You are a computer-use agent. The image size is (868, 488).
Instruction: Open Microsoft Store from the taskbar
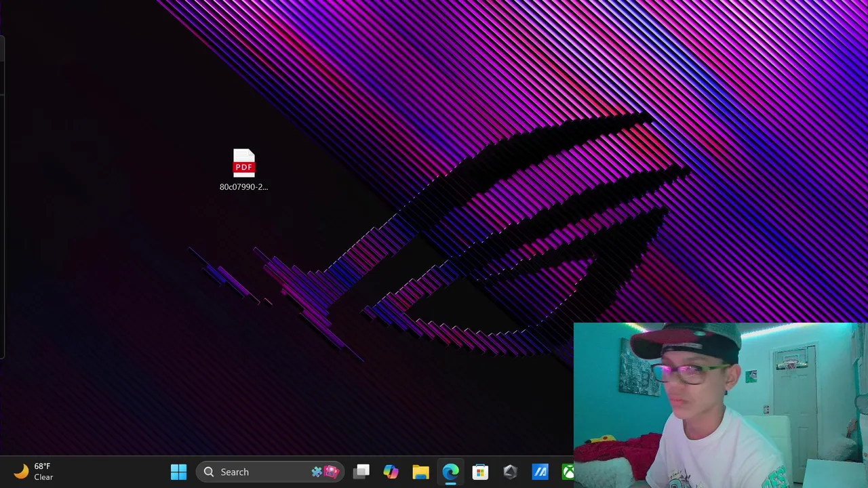480,472
